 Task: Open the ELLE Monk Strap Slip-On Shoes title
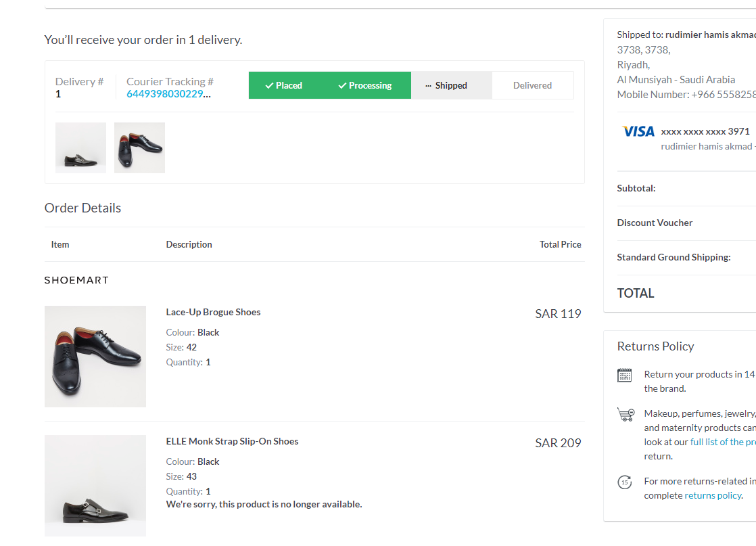click(232, 441)
